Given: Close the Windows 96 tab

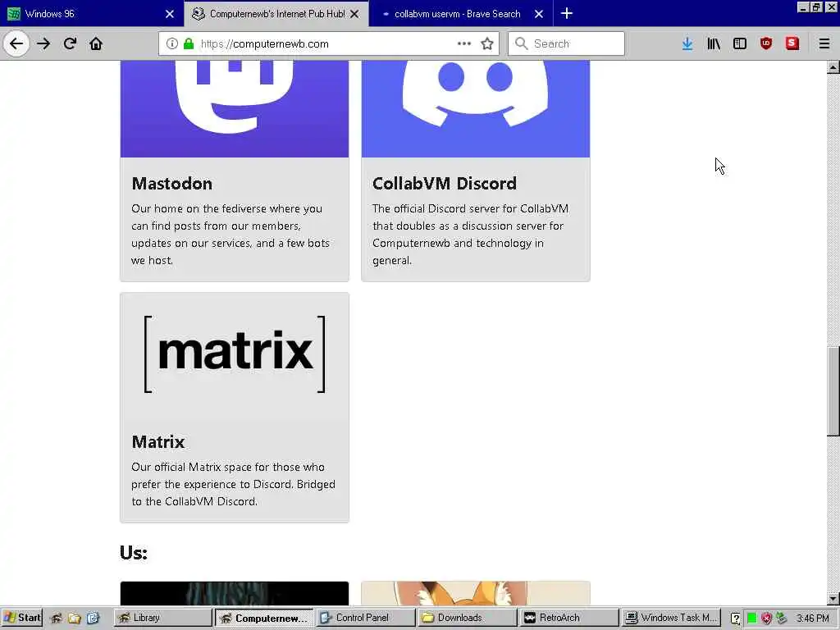Looking at the screenshot, I should pos(170,14).
